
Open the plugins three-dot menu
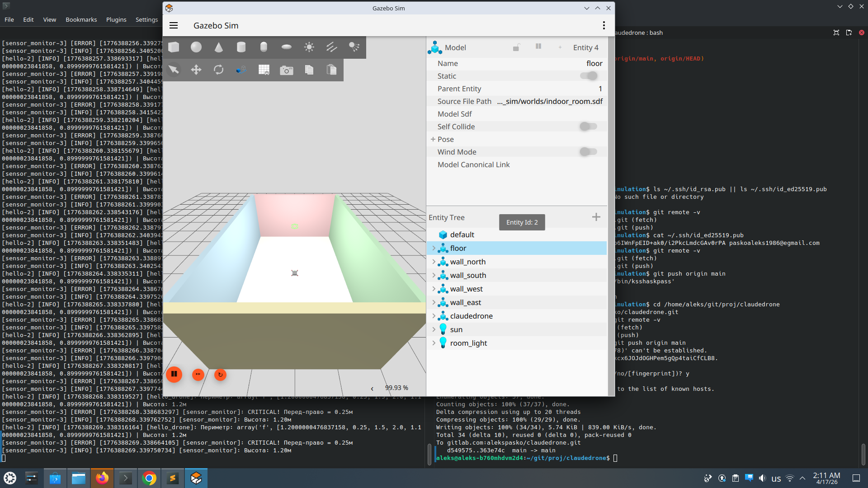point(604,25)
